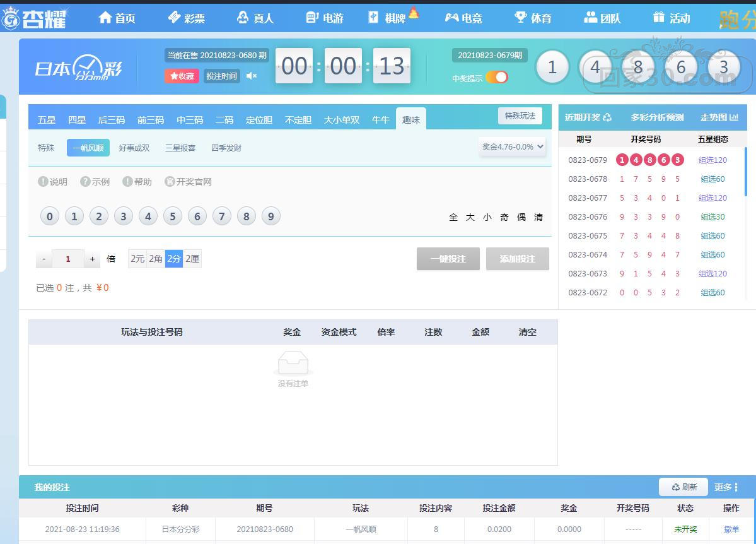Select the 2元 betting unit option
Viewport: 756px width, 544px height.
137,259
